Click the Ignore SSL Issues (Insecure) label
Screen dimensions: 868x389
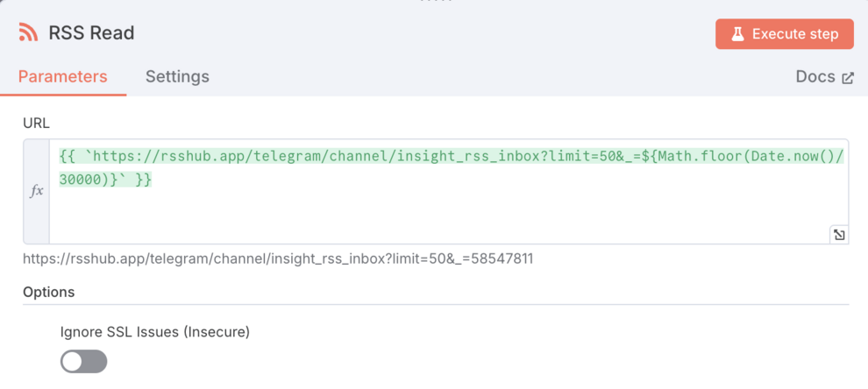(155, 332)
